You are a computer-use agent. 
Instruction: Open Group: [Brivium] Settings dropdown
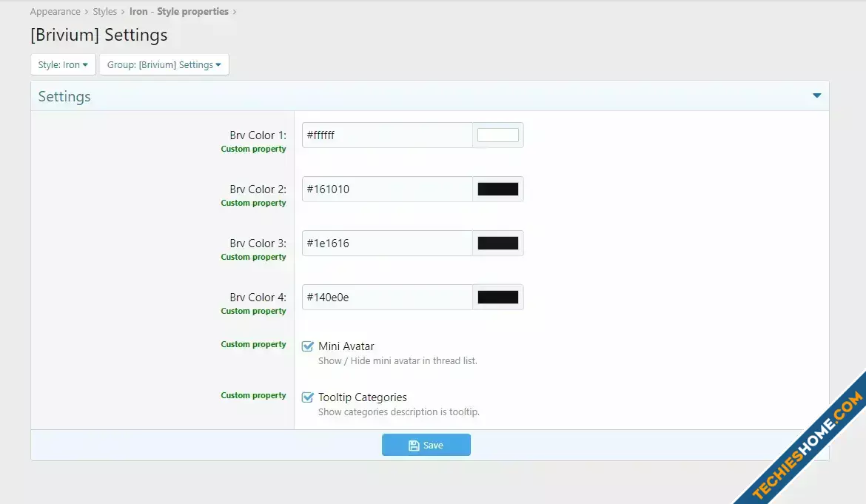coord(164,64)
